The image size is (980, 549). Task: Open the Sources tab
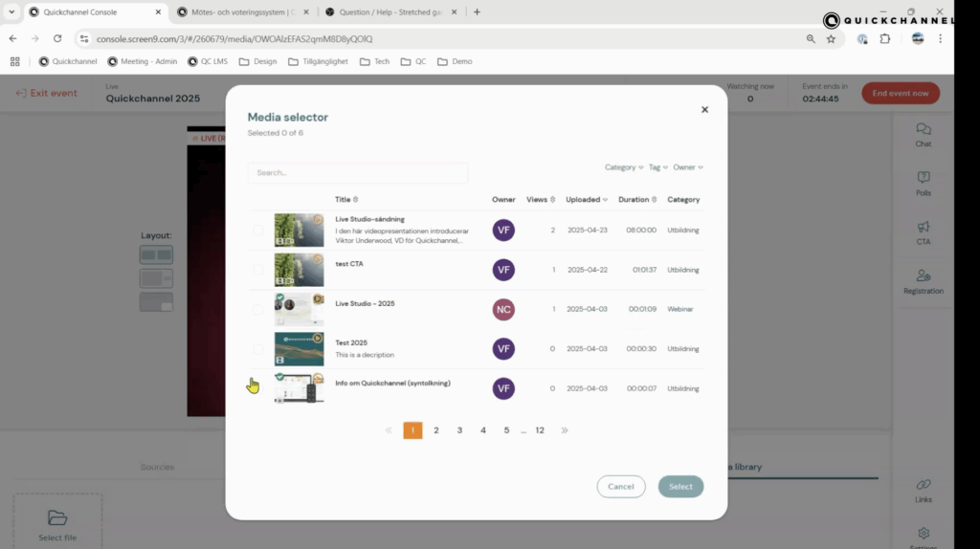point(157,467)
